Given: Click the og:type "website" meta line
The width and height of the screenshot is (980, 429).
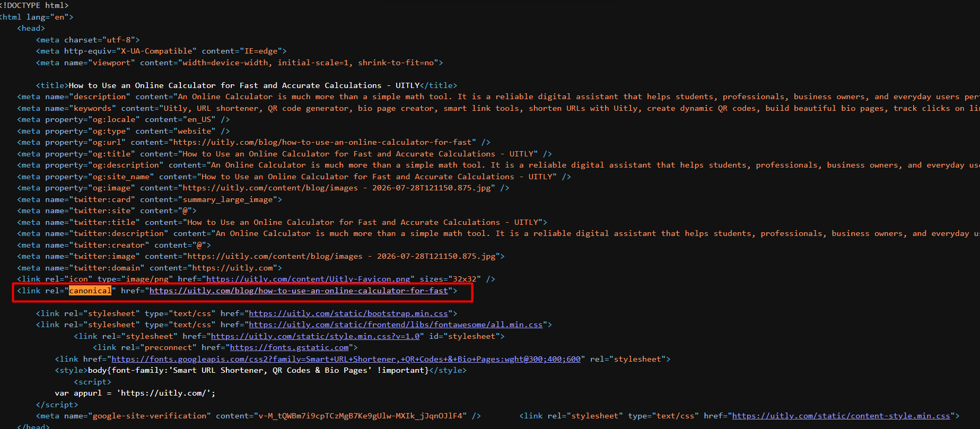Looking at the screenshot, I should (124, 131).
